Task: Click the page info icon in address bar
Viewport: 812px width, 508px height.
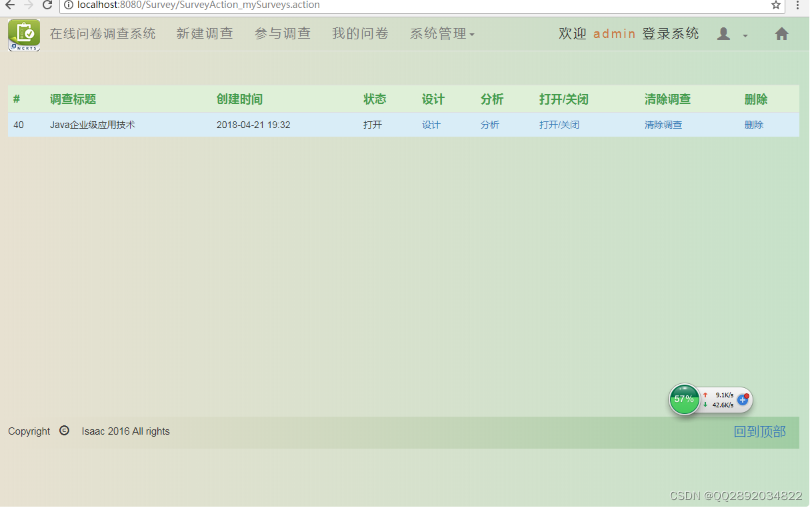Action: coord(69,6)
